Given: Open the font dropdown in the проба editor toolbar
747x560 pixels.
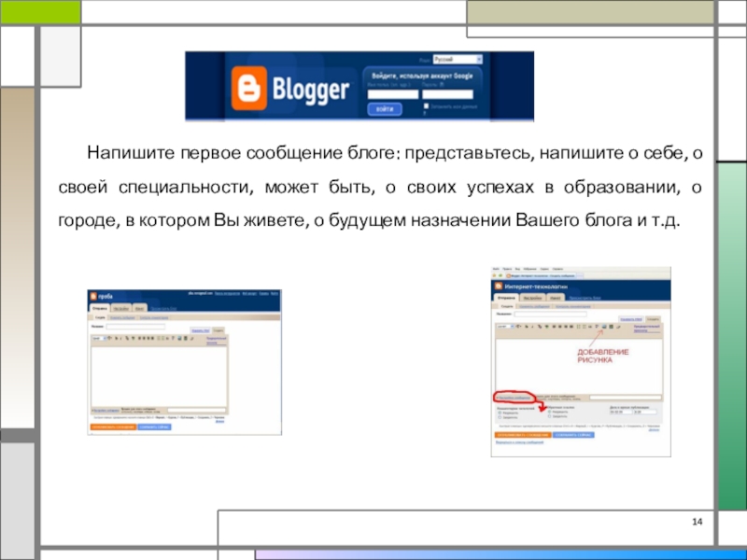Looking at the screenshot, I should (x=99, y=338).
